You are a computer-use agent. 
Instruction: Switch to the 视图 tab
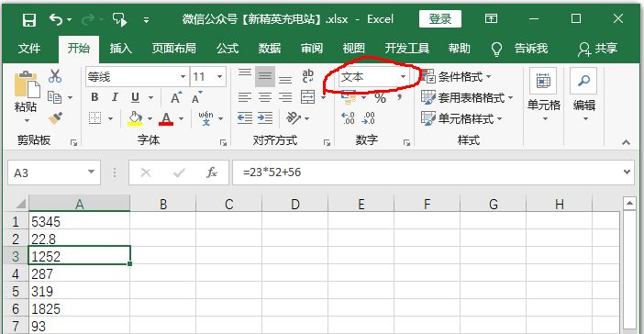353,49
